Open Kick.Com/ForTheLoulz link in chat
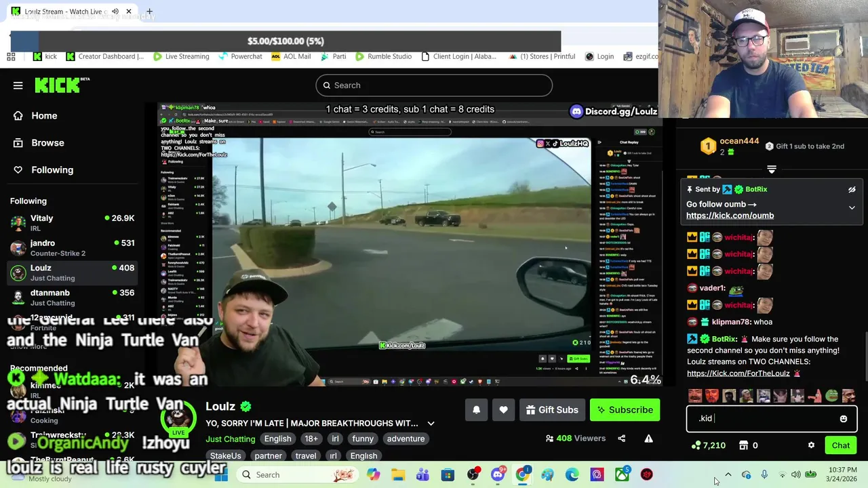 [x=738, y=373]
